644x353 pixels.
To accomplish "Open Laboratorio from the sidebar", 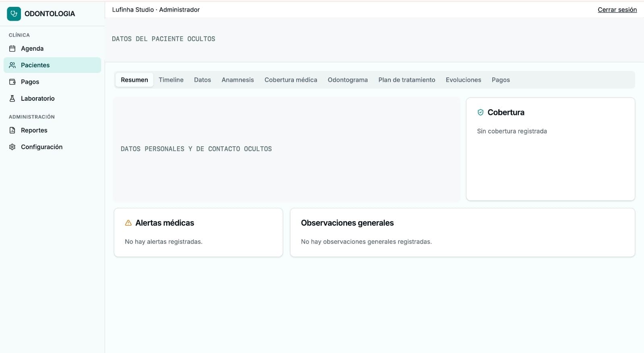I will pos(52,98).
